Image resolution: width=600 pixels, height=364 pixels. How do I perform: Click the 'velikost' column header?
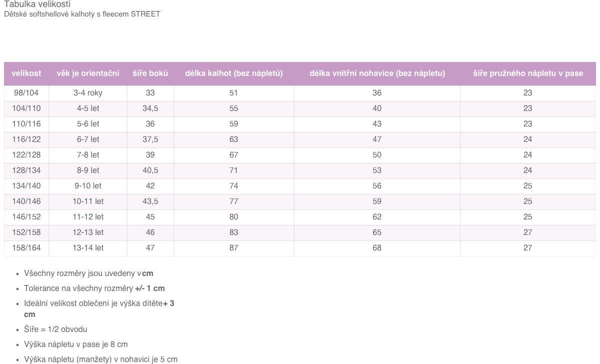26,73
